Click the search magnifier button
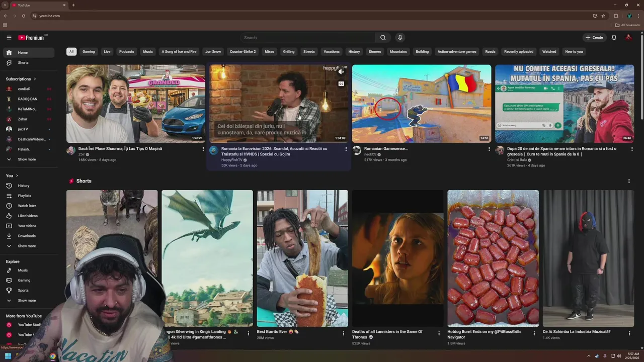Viewport: 644px width, 362px height. point(383,38)
